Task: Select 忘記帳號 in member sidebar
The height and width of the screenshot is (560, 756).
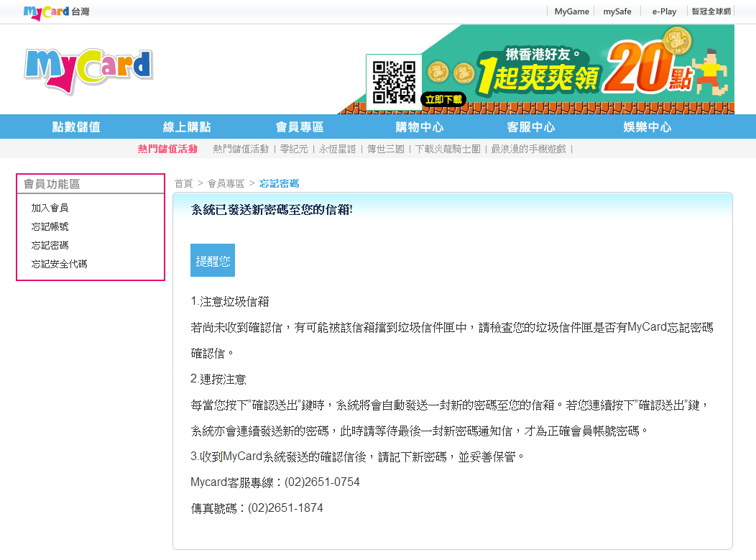Action: 50,226
